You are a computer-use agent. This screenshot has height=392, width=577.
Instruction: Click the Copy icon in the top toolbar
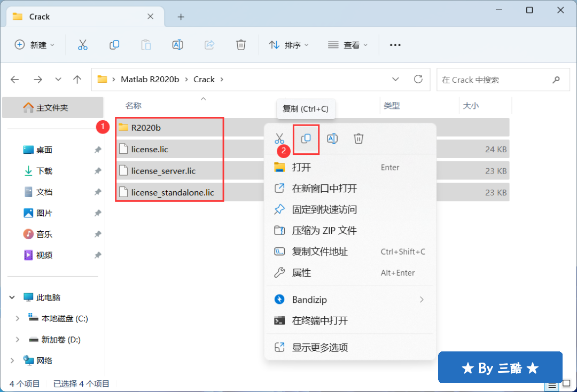pyautogui.click(x=114, y=45)
